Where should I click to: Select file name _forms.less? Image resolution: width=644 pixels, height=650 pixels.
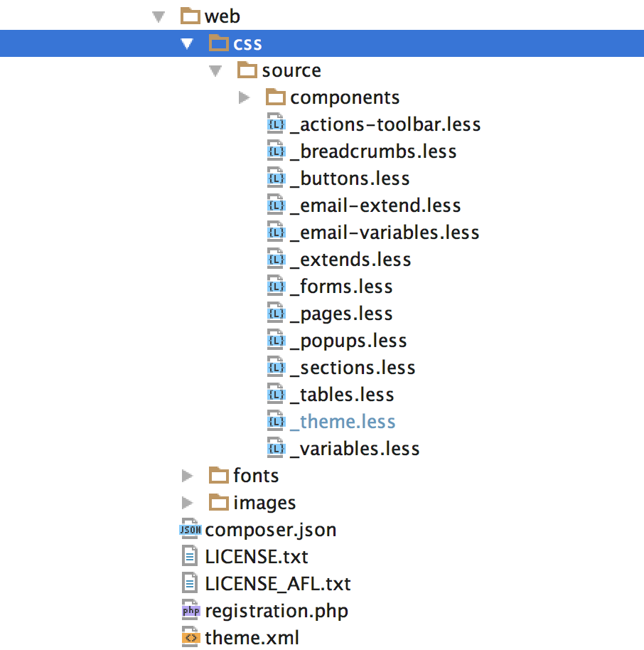tap(341, 287)
